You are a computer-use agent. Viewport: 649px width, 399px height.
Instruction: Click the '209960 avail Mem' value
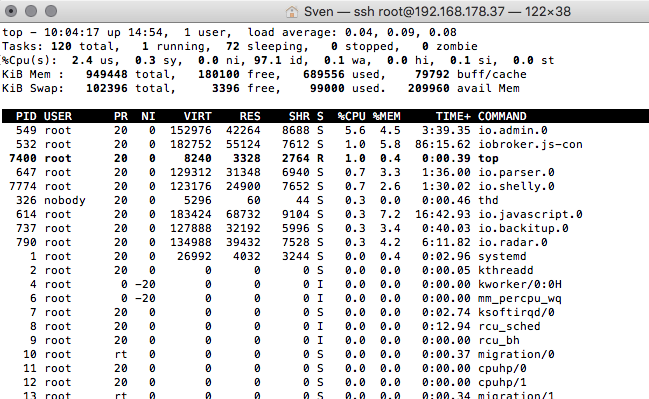464,89
